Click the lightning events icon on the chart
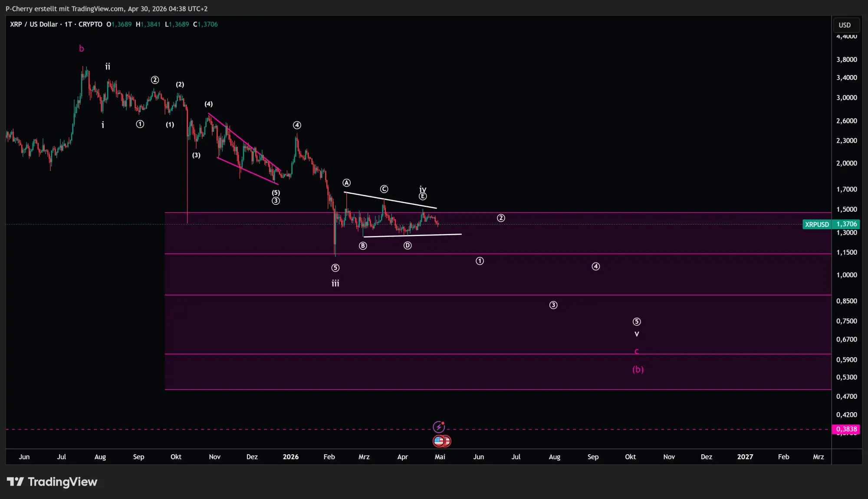Image resolution: width=868 pixels, height=499 pixels. [439, 427]
